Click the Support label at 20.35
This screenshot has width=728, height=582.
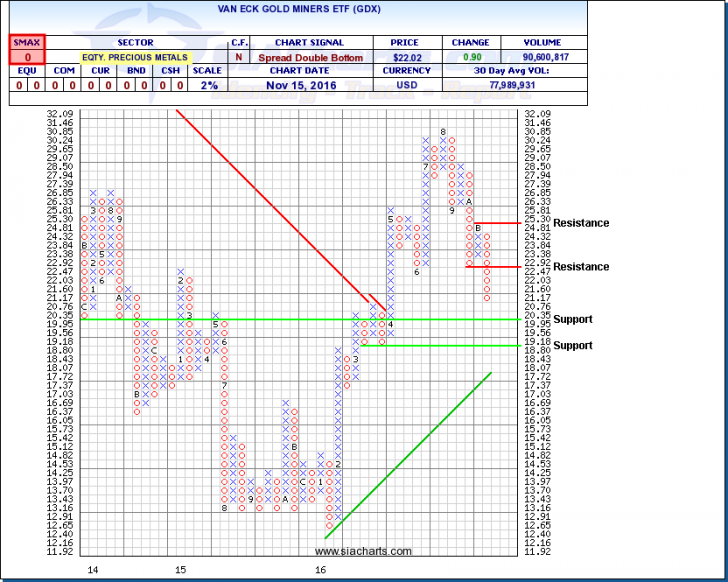point(574,319)
